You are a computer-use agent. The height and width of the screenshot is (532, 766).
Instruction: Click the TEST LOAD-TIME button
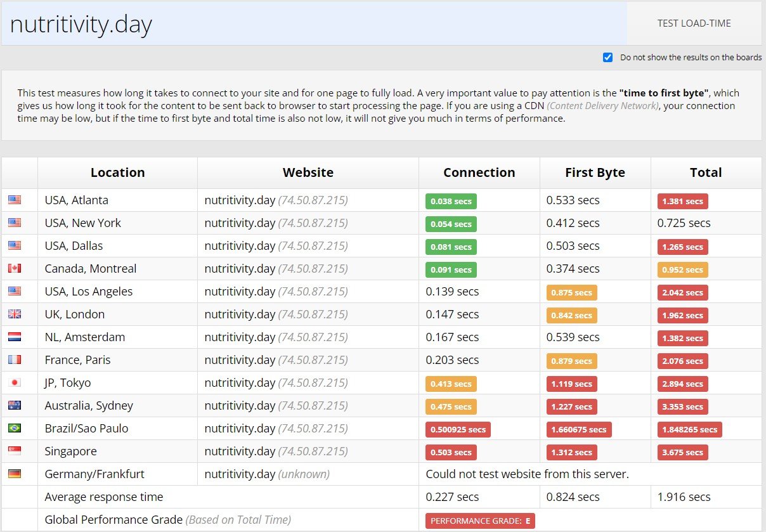(x=694, y=23)
